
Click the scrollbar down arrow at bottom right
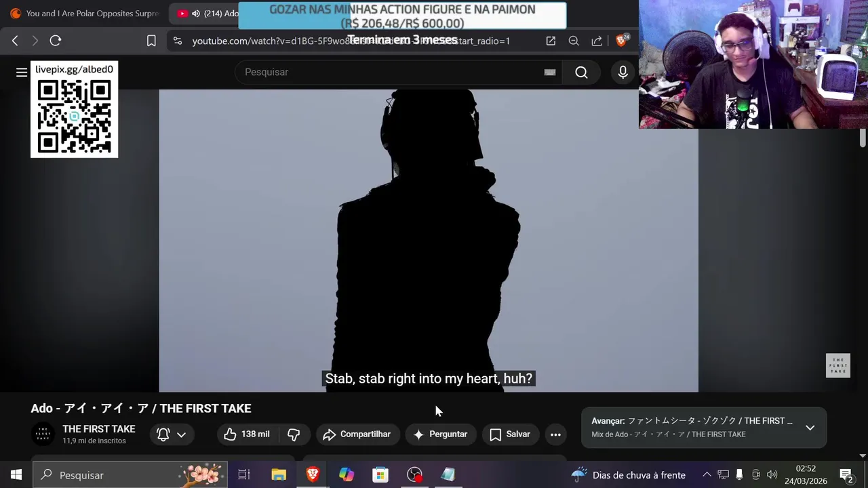tap(863, 455)
